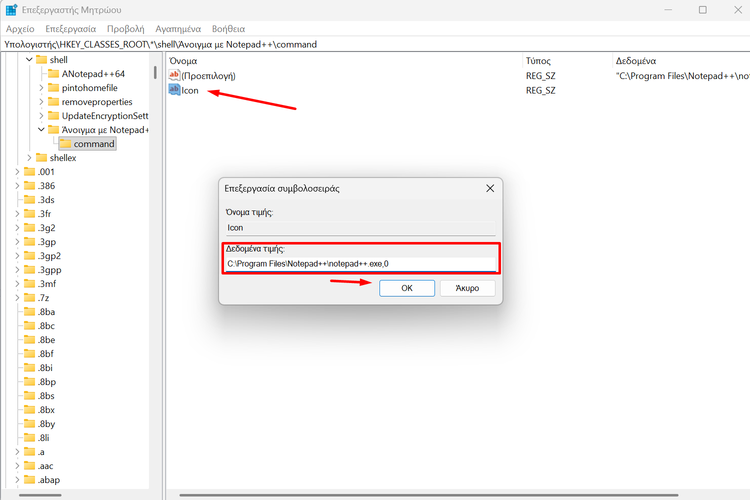Viewport: 750px width, 500px height.
Task: Select the .aac key folder icon
Action: (29, 466)
